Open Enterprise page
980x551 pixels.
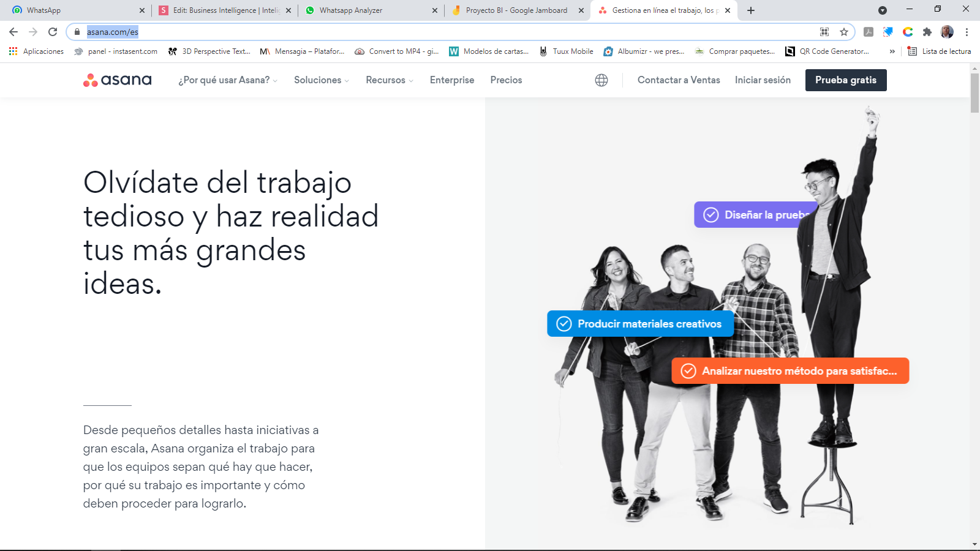click(452, 80)
